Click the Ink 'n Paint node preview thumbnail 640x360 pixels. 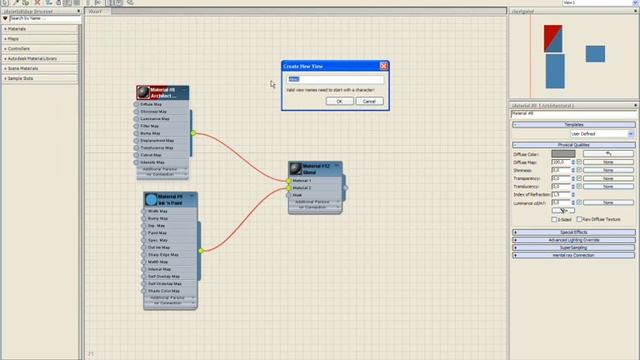coord(151,199)
